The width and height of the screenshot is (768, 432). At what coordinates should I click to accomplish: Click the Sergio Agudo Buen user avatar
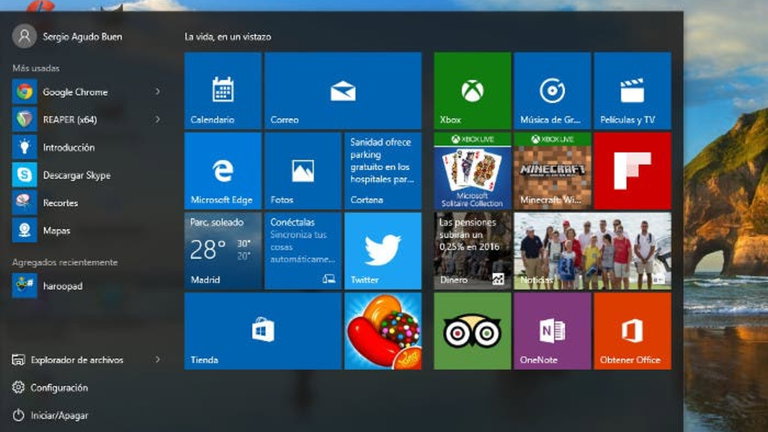coord(24,36)
